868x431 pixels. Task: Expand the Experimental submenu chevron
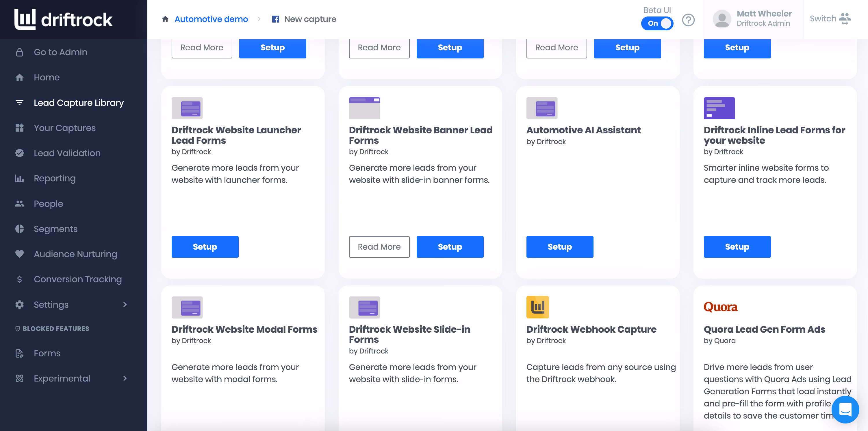tap(125, 378)
